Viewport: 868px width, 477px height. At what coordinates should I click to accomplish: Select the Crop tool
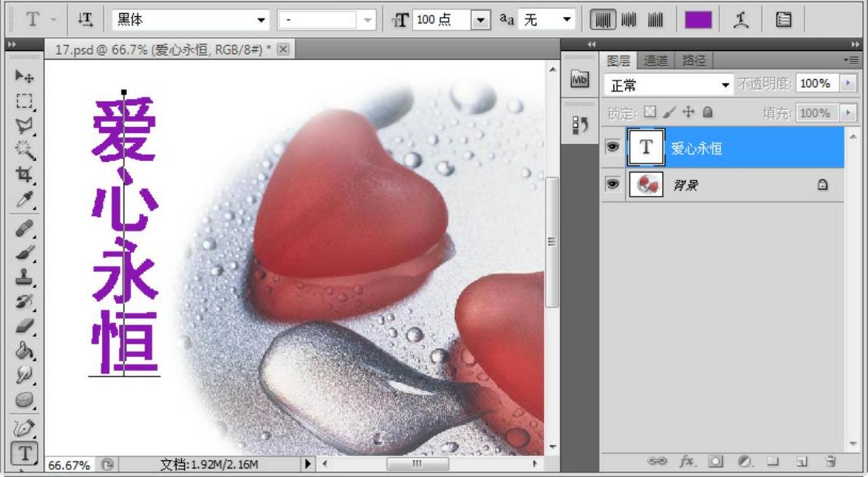[x=25, y=175]
